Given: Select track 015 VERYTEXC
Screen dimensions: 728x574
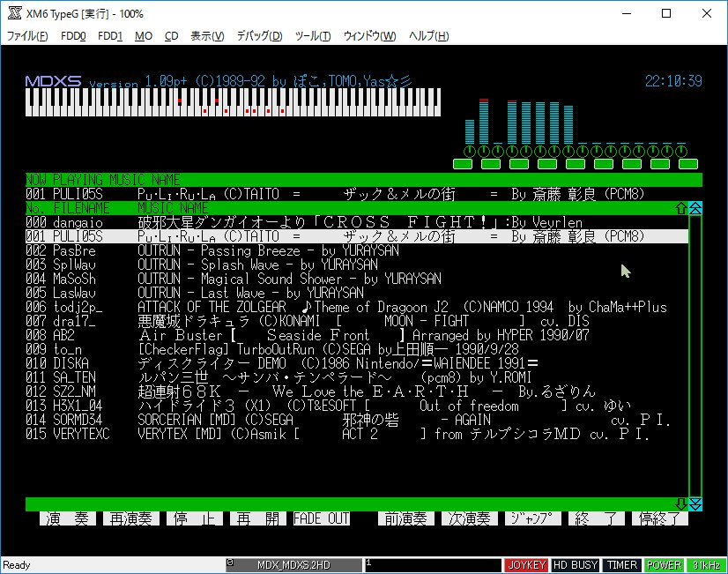Looking at the screenshot, I should tap(357, 434).
